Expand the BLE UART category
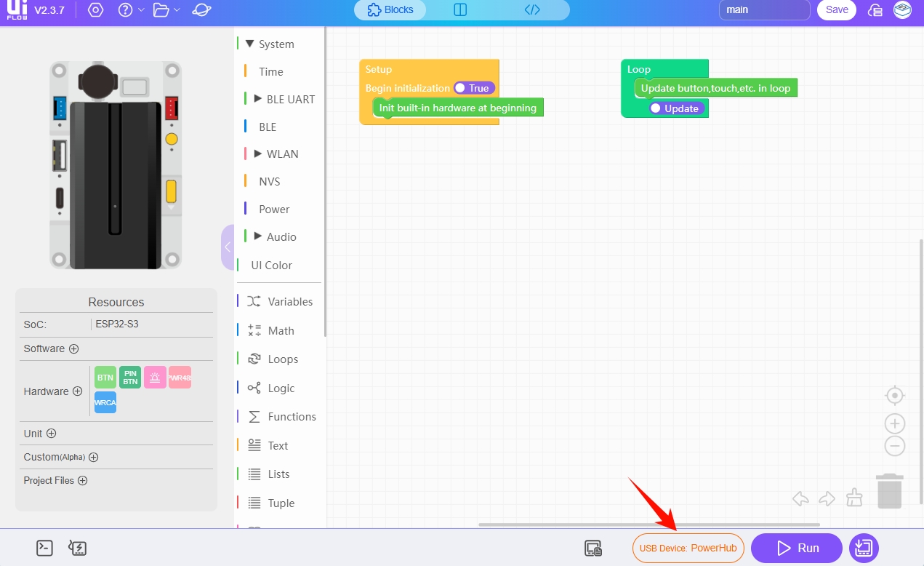This screenshot has width=924, height=566. tap(258, 99)
